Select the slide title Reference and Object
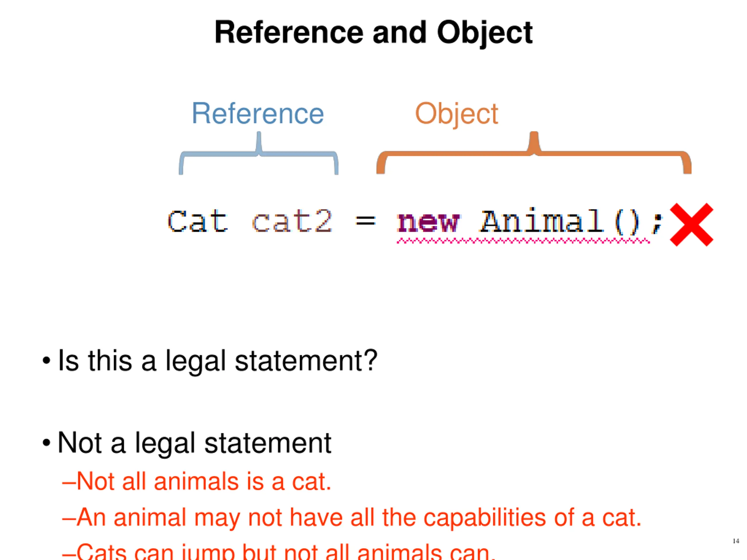 point(373,32)
